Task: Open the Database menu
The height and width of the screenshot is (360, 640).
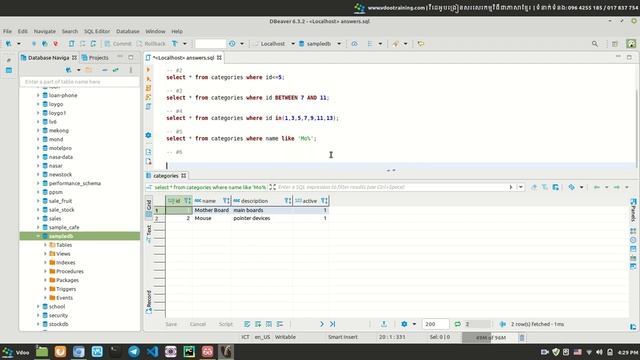Action: [127, 31]
